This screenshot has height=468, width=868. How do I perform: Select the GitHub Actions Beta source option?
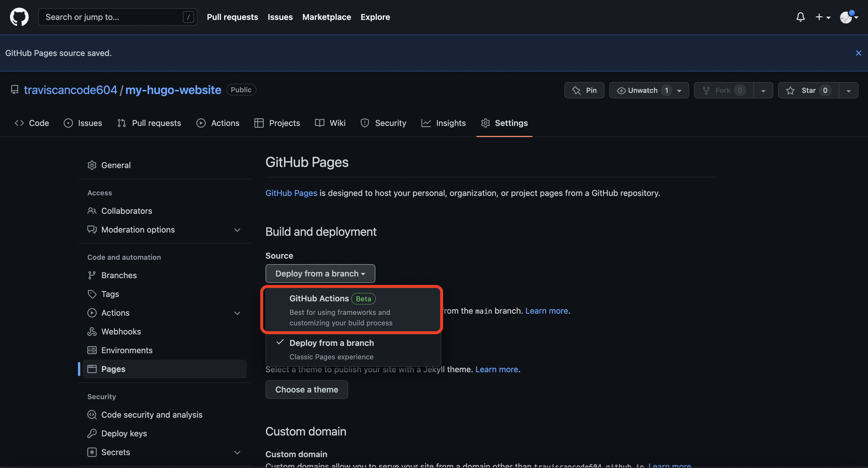coord(353,310)
